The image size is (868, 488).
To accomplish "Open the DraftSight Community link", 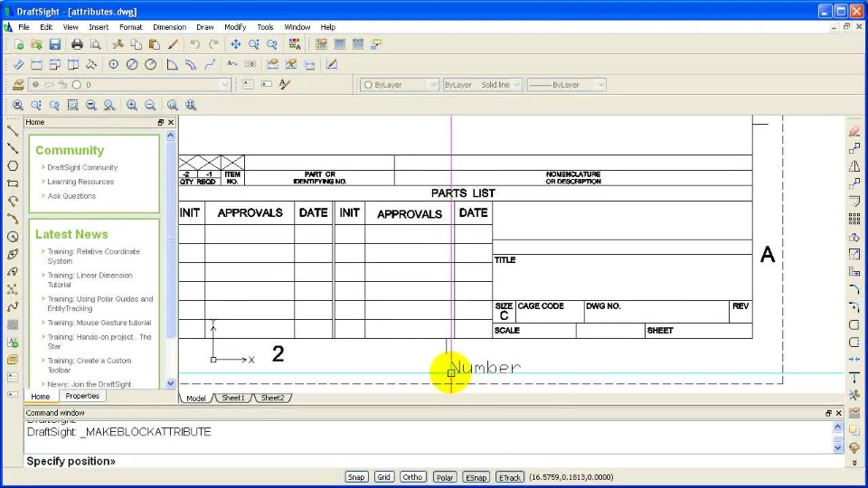I will (x=82, y=167).
